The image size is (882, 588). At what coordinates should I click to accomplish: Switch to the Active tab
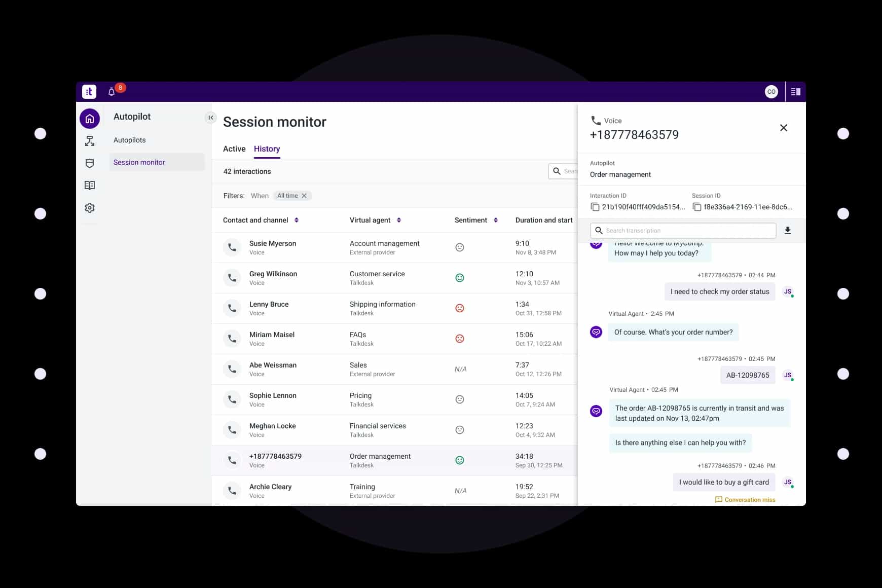(234, 149)
